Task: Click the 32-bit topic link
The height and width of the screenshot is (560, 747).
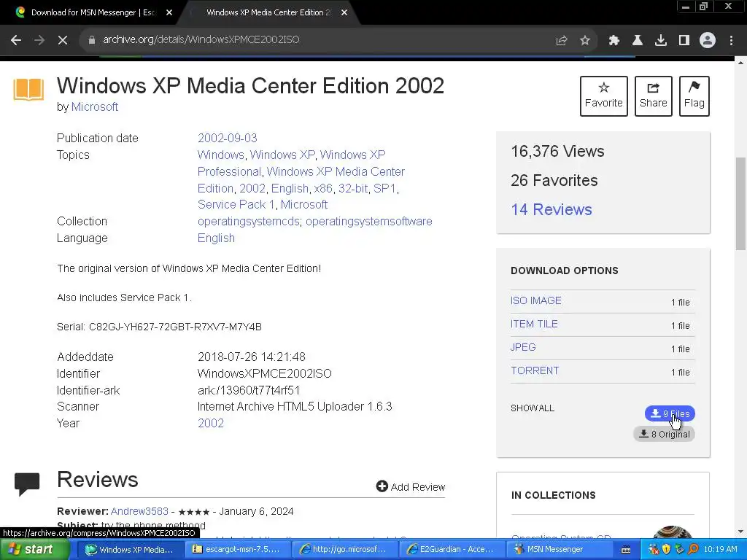Action: pos(353,189)
